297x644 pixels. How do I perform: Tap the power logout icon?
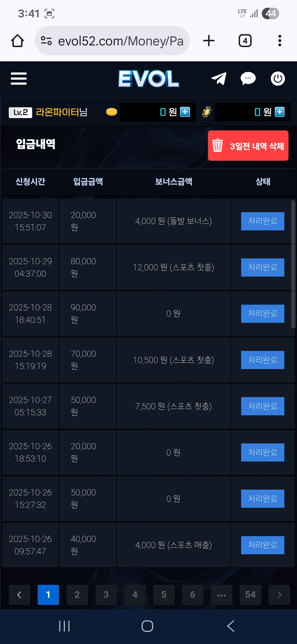(x=277, y=79)
